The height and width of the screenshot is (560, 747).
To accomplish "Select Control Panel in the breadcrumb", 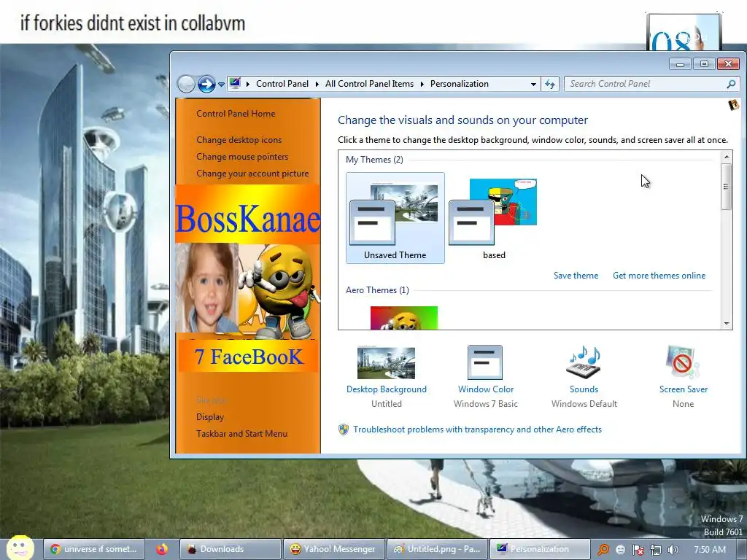I will [x=282, y=84].
